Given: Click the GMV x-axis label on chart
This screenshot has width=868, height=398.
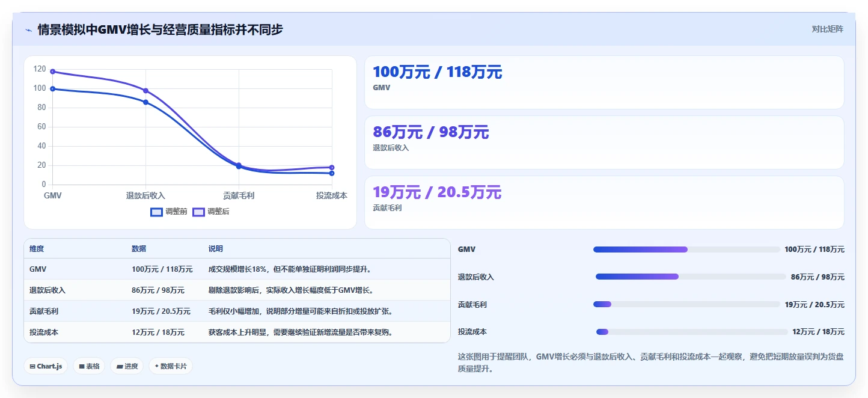Looking at the screenshot, I should [53, 195].
